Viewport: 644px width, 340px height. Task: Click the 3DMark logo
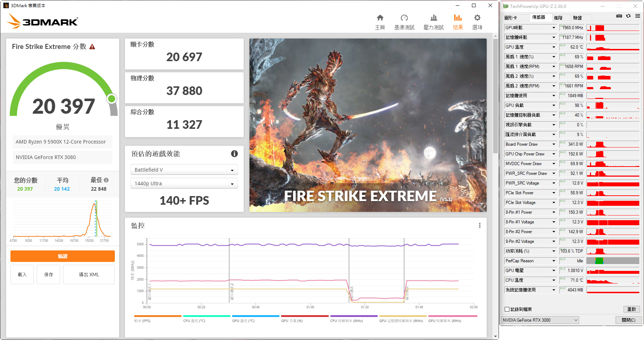(x=42, y=21)
